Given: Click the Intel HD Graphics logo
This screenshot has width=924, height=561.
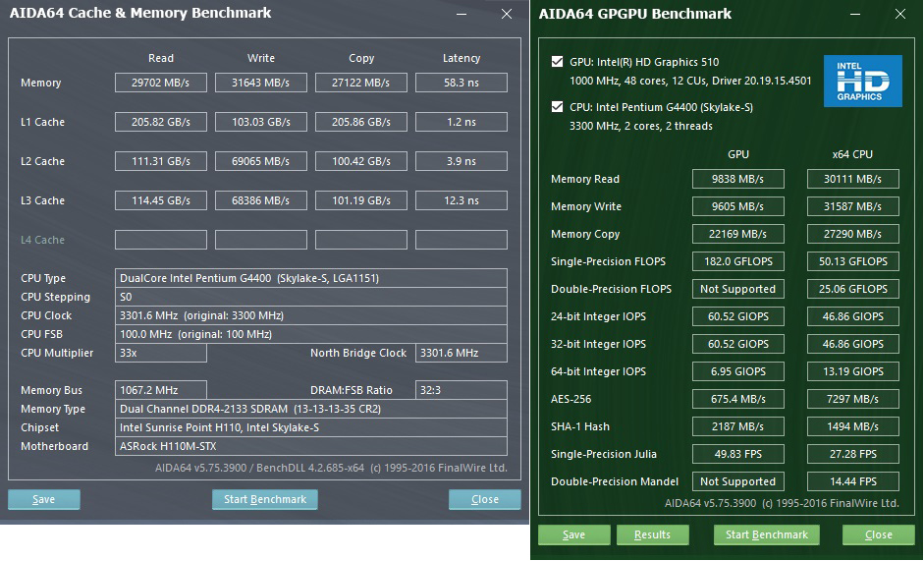Looking at the screenshot, I should pyautogui.click(x=863, y=81).
